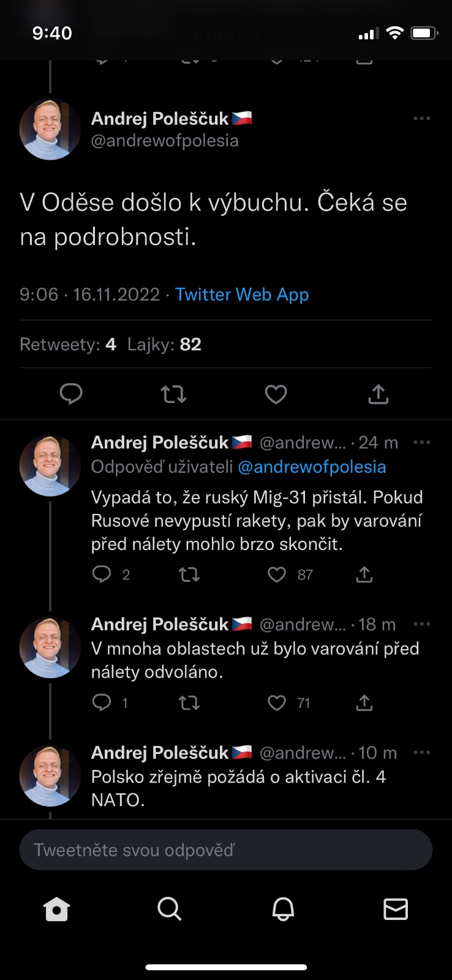
Task: Open comments on the Mig-31 reply
Action: (102, 575)
